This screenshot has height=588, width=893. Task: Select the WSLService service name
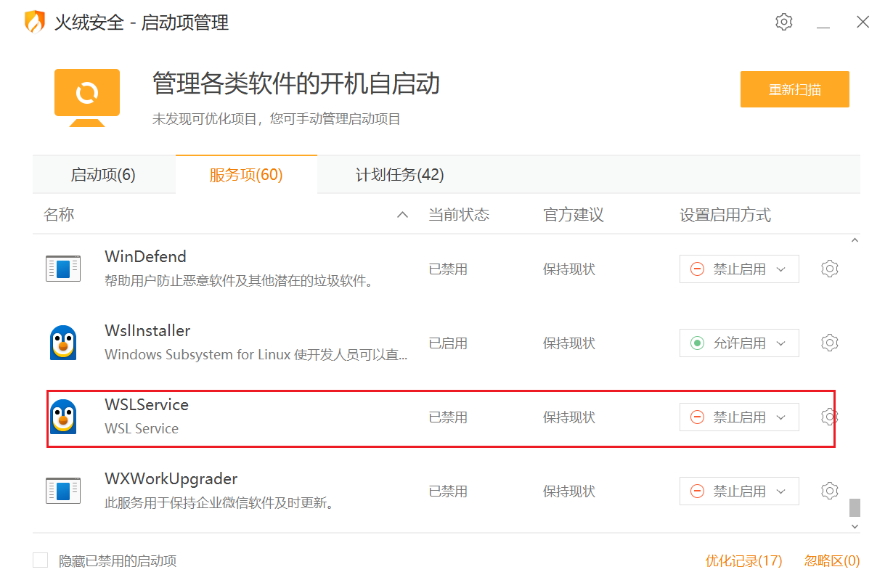point(147,404)
